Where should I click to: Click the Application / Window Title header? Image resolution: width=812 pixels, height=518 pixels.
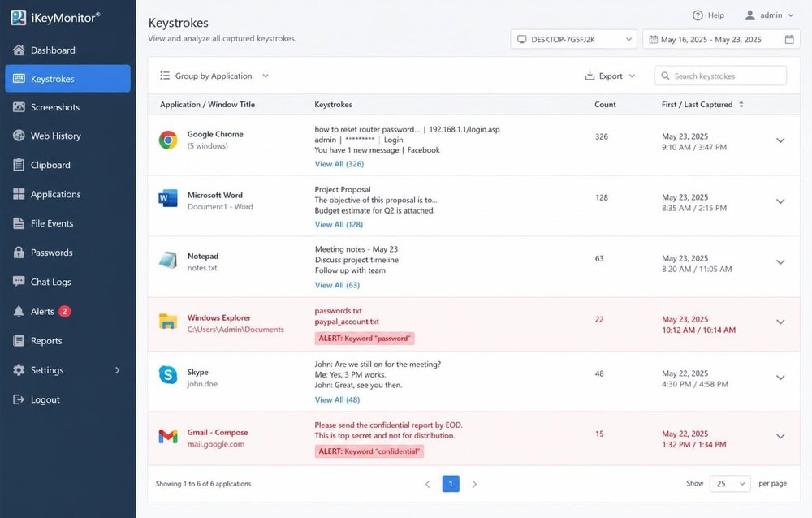(207, 104)
